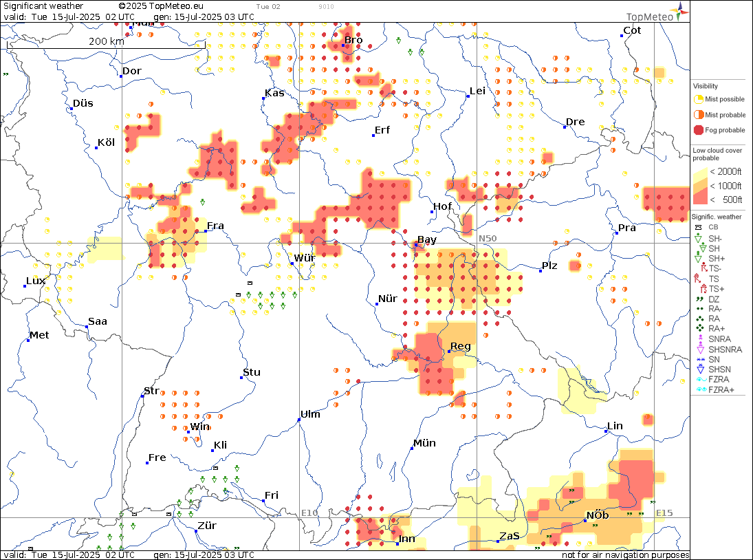
Task: Click the "Significant weather" title text
Action: (43, 6)
